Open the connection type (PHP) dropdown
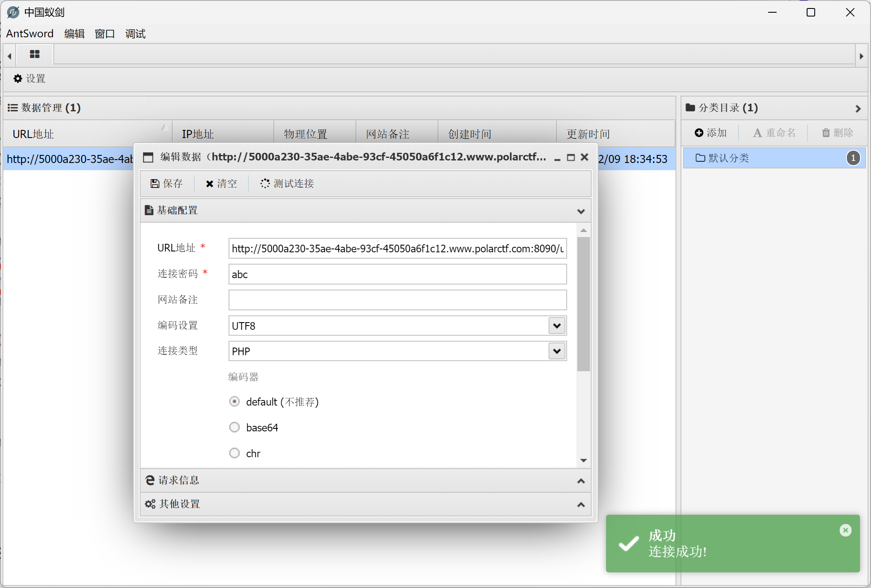The height and width of the screenshot is (588, 871). point(557,351)
